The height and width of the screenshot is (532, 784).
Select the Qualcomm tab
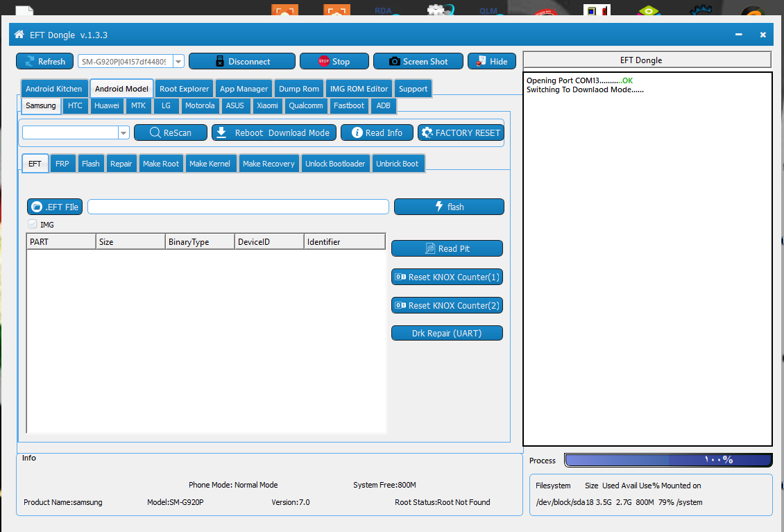coord(306,105)
